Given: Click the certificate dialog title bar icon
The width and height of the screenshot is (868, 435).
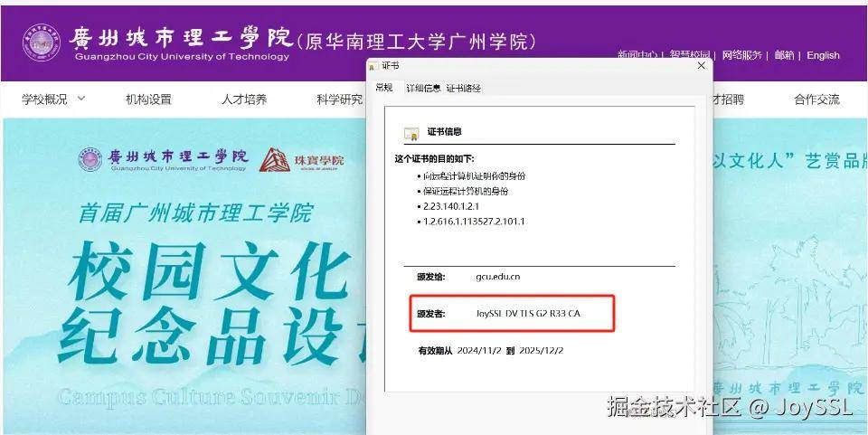Looking at the screenshot, I should click(374, 66).
